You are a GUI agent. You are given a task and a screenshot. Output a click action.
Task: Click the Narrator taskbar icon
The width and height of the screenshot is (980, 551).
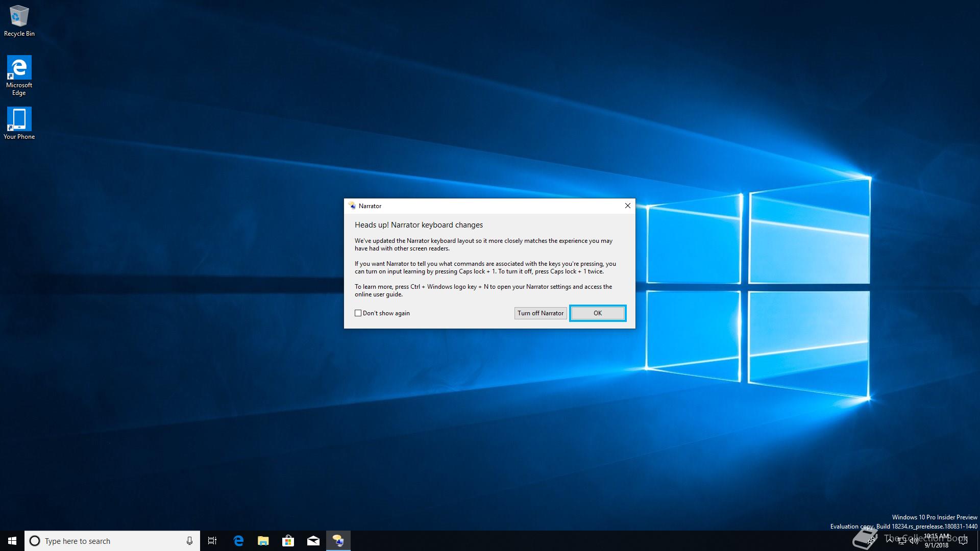[338, 541]
